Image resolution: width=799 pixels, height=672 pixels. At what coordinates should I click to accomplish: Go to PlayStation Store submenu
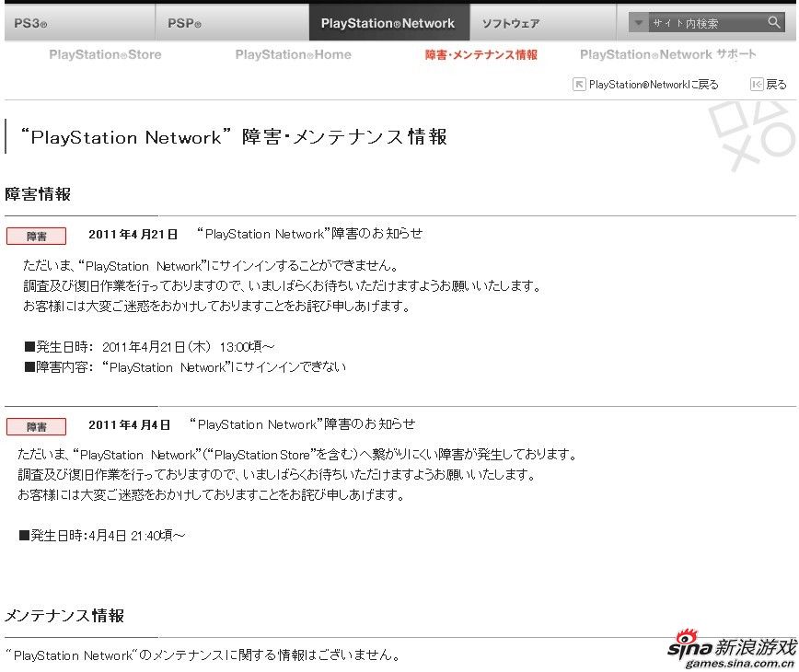point(105,54)
